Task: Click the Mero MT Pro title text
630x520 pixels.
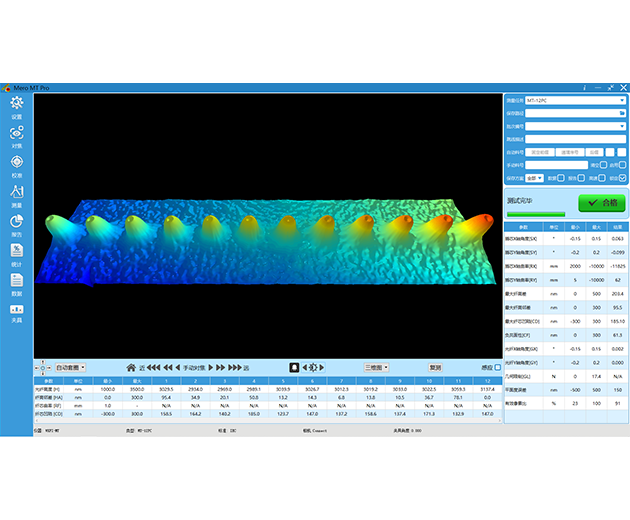Action: click(31, 88)
